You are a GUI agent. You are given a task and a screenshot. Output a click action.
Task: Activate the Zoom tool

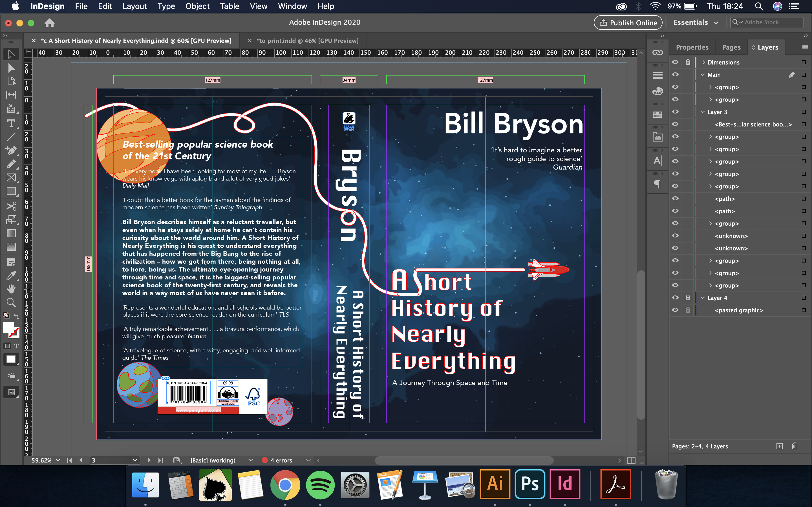[x=11, y=303]
